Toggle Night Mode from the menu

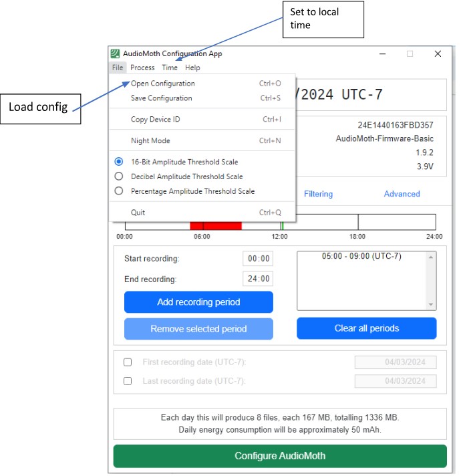point(150,141)
